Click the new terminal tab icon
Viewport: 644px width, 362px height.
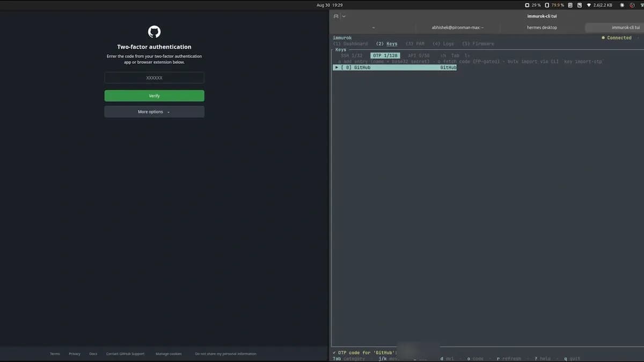tap(336, 16)
